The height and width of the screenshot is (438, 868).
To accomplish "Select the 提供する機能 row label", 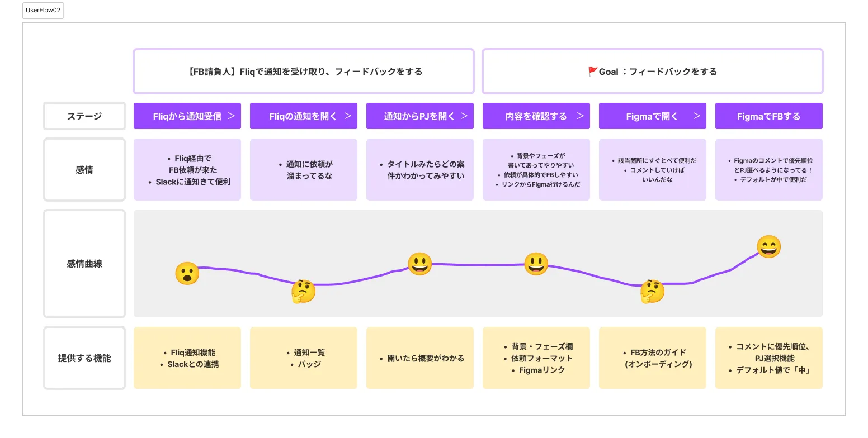I will [84, 358].
